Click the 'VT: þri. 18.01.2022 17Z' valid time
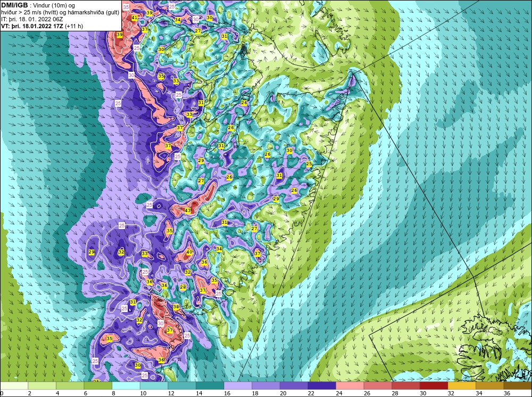Viewport: 532px width, 397px height. [32, 26]
